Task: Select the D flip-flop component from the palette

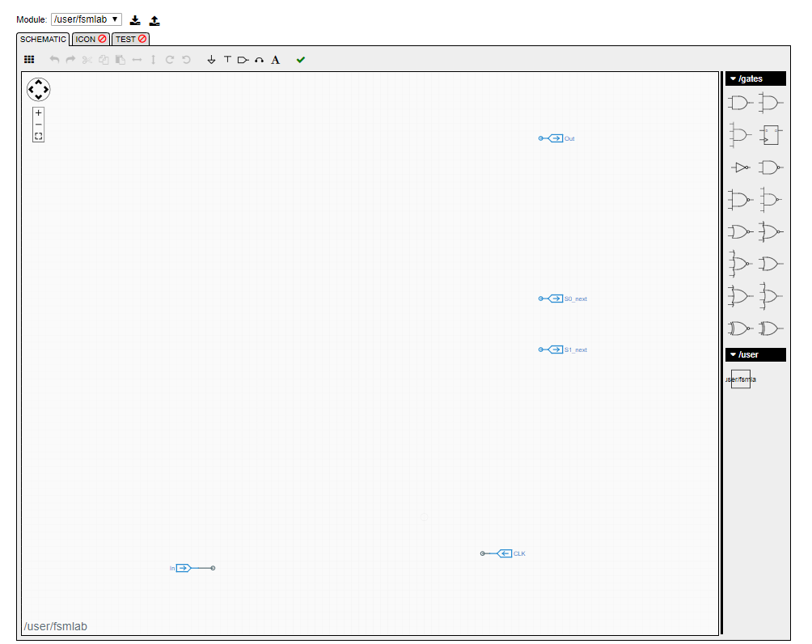Action: pos(769,134)
